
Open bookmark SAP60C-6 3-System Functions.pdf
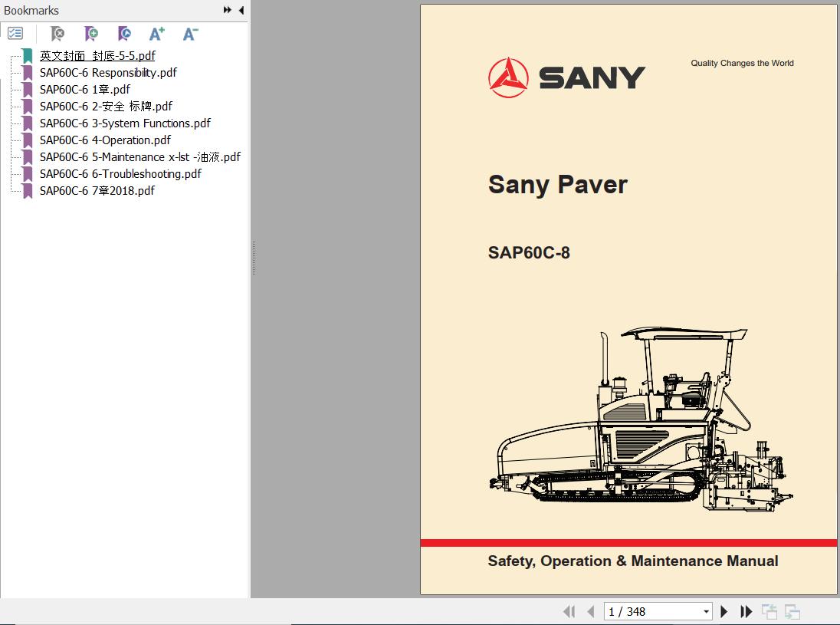(126, 123)
